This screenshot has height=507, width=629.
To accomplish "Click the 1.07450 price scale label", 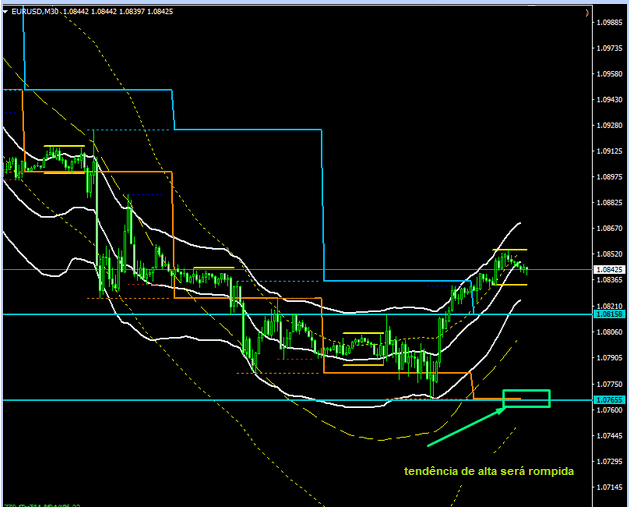I will tap(608, 436).
